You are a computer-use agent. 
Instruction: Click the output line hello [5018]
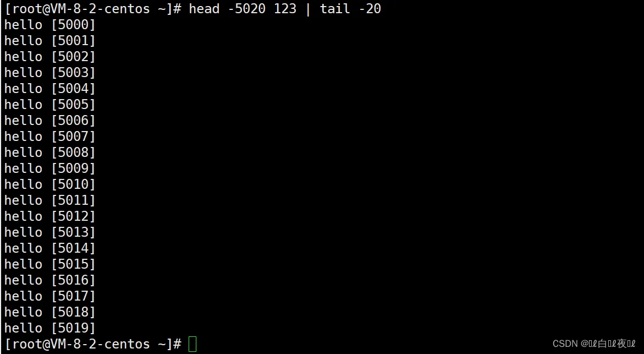click(49, 312)
